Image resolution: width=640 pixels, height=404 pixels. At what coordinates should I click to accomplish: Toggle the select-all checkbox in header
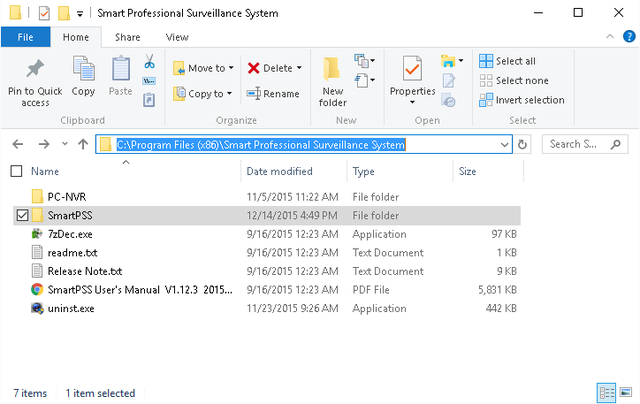14,171
